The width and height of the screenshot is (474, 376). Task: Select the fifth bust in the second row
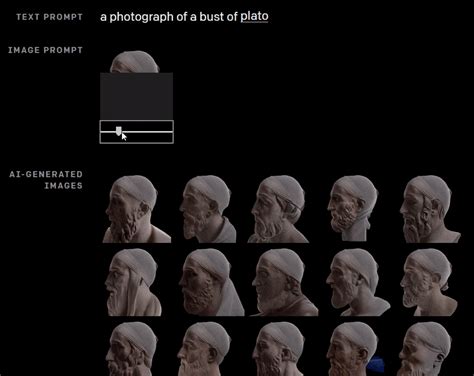429,282
